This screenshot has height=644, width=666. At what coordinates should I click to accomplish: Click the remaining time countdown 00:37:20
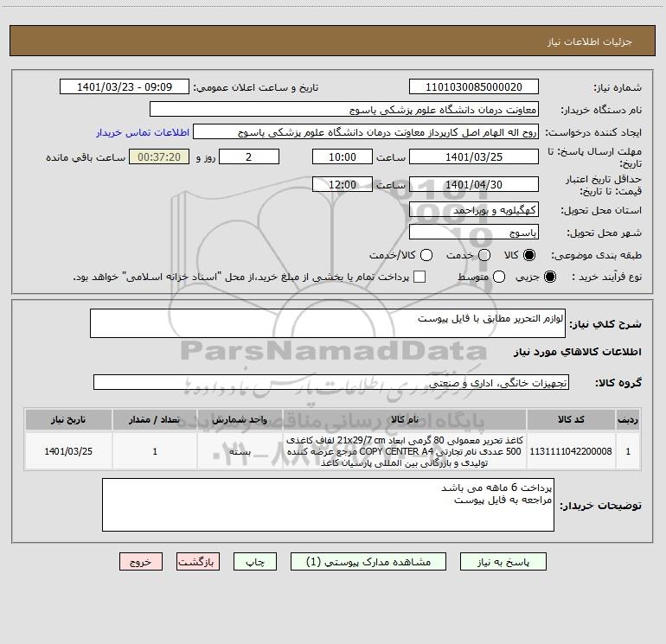coord(159,156)
